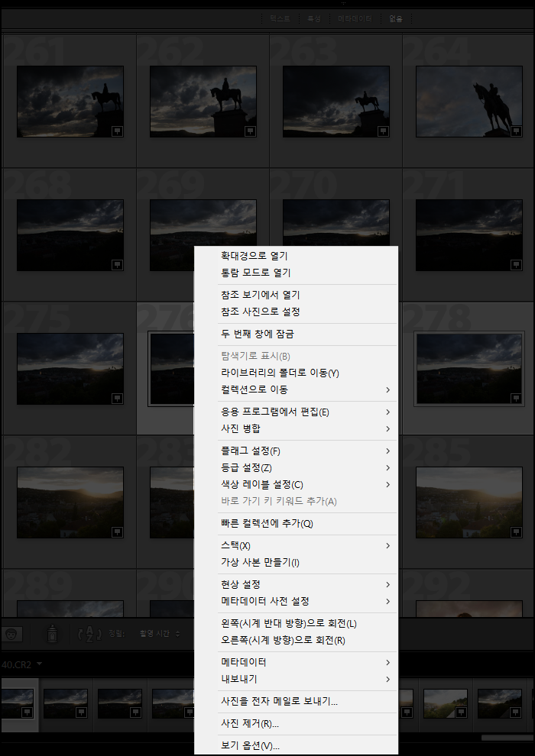535x756 pixels.
Task: Select the sunset photo in cell 285
Action: [x=469, y=502]
